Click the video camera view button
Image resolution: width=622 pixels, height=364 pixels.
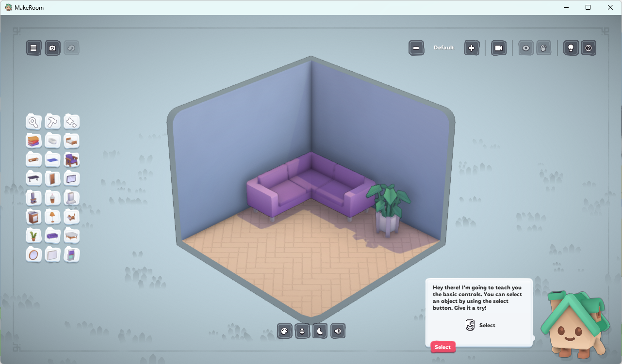(498, 48)
